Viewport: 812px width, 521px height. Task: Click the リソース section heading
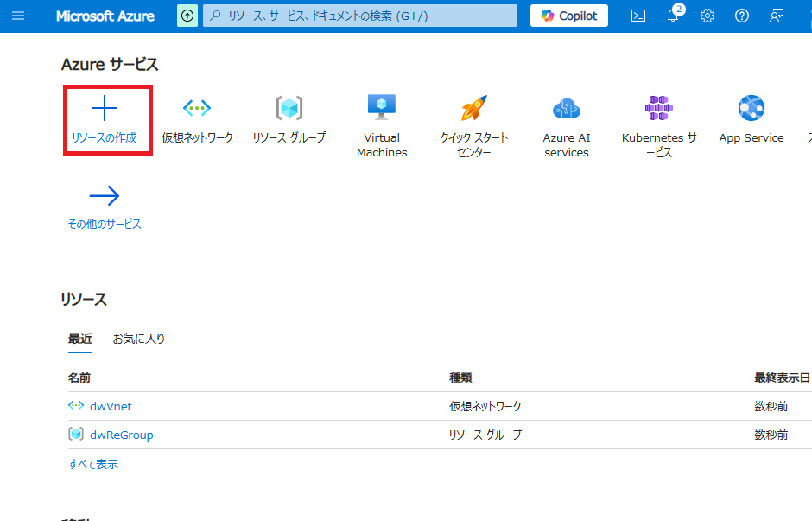click(84, 299)
